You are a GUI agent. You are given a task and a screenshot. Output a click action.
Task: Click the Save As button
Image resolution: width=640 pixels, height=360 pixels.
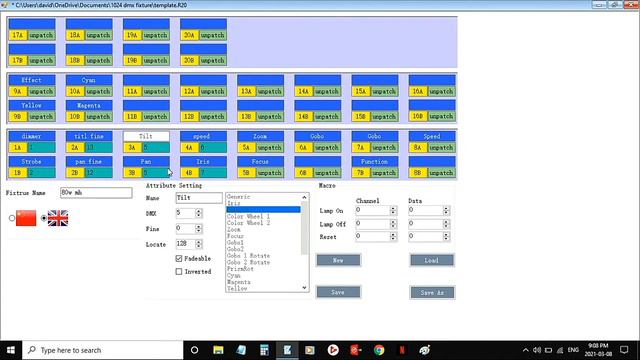[x=432, y=292]
